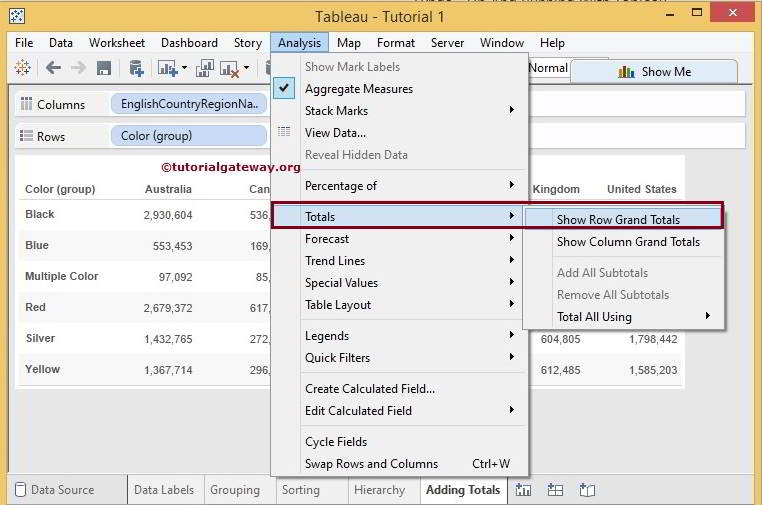Image resolution: width=762 pixels, height=505 pixels.
Task: Expand Percentage of submenu
Action: [511, 185]
